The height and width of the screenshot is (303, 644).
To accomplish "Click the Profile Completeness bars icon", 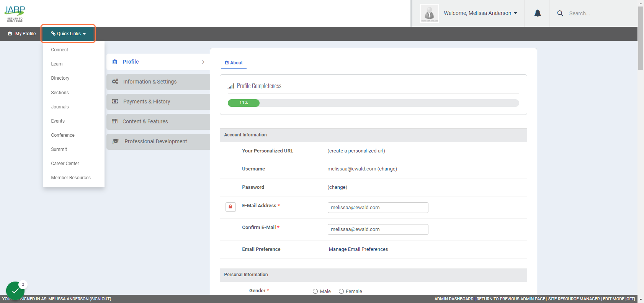I will (x=230, y=86).
